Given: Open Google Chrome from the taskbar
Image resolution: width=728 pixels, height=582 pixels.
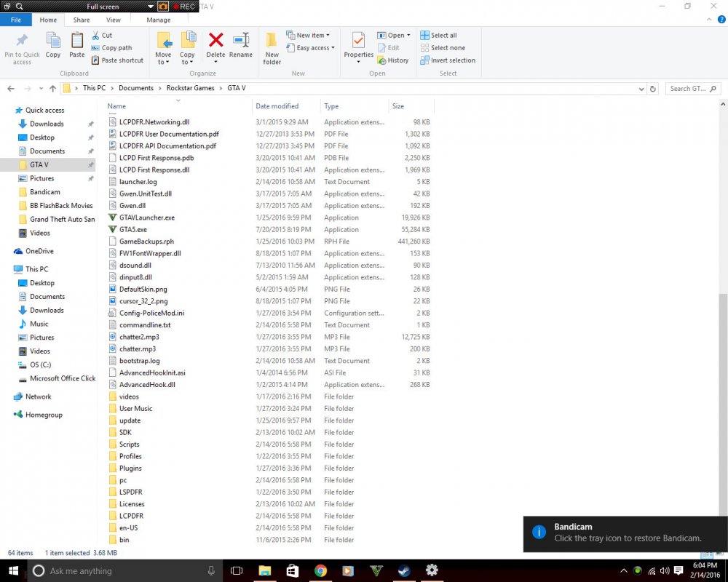Looking at the screenshot, I should tap(320, 570).
